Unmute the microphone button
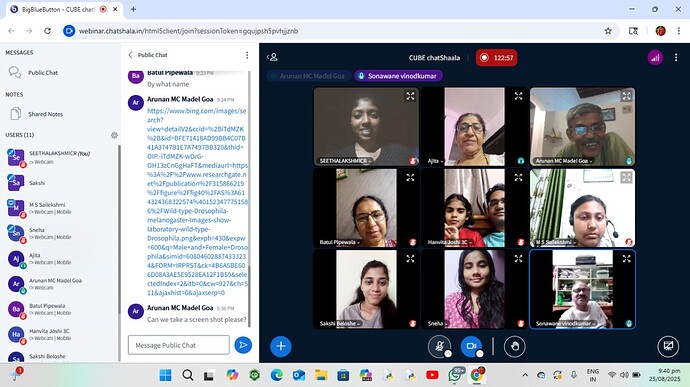The image size is (690, 387). (x=439, y=346)
